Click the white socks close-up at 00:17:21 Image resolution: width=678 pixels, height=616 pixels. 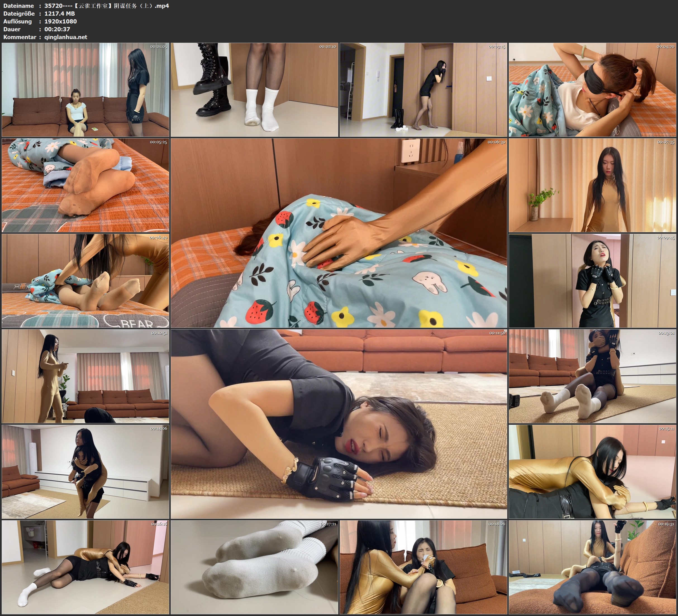tap(254, 567)
